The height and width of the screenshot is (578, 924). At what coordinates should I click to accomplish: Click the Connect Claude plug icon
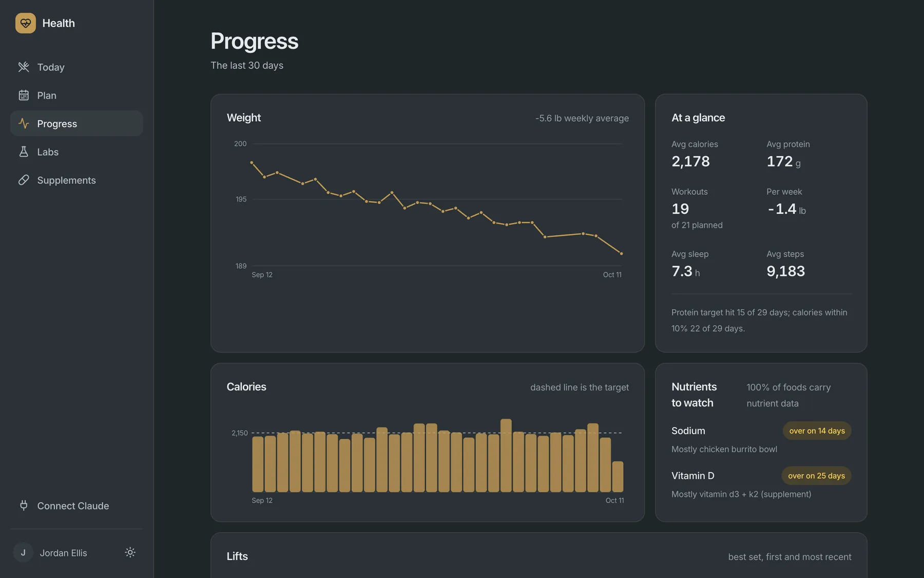(x=24, y=506)
